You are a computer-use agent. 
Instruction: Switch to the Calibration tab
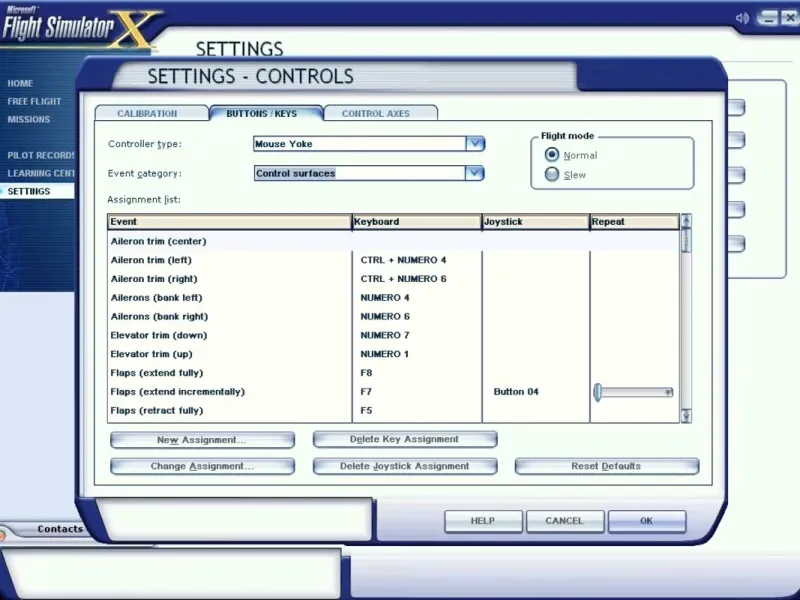[x=152, y=113]
